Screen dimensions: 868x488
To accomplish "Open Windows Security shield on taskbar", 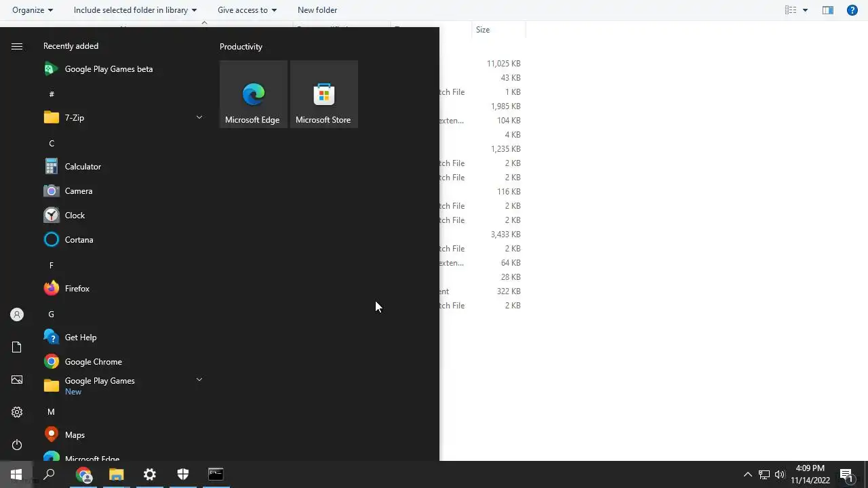I will point(183,474).
